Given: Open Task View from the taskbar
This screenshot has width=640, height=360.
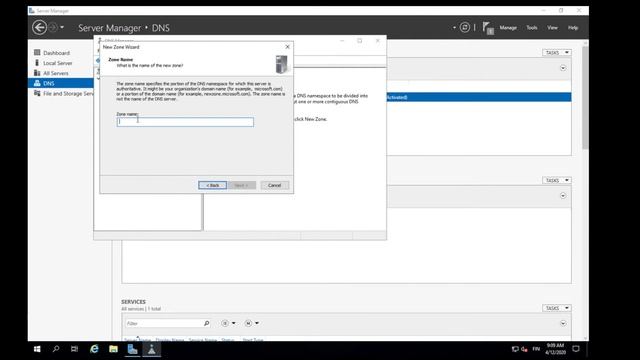Looking at the screenshot, I should pyautogui.click(x=74, y=349).
